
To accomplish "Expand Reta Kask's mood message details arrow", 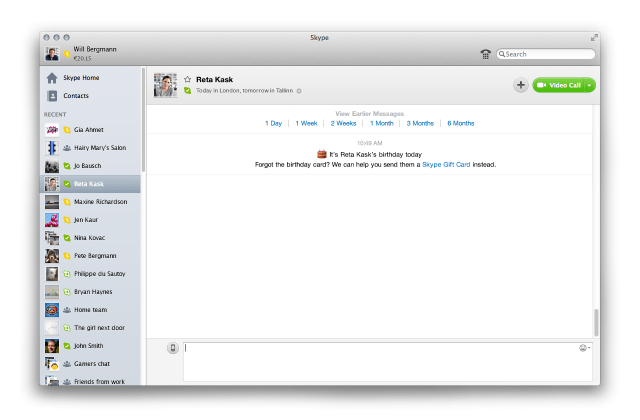I will click(298, 91).
